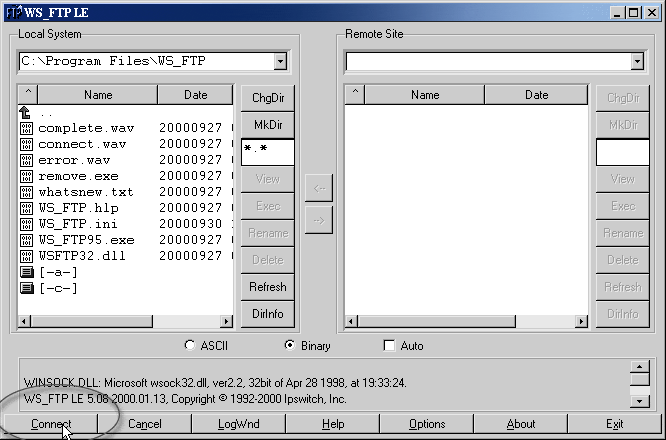Select the WSFTP32.dll file name
This screenshot has width=666, height=440.
tap(82, 256)
